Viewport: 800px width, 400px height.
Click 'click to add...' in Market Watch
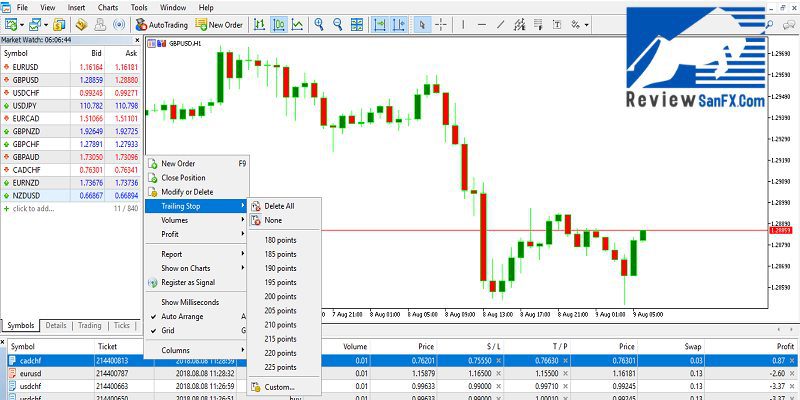(33, 209)
